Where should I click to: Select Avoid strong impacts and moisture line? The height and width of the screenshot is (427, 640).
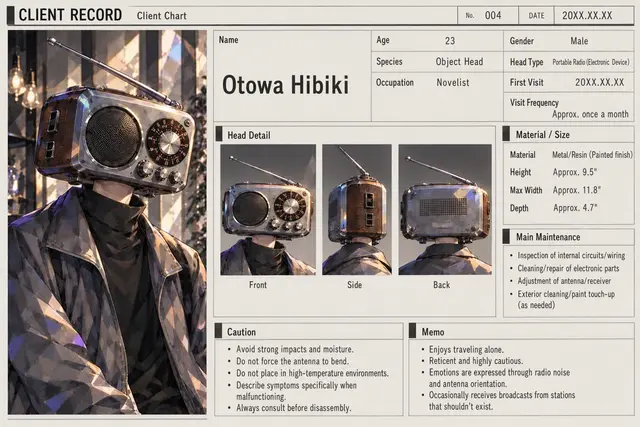click(295, 349)
